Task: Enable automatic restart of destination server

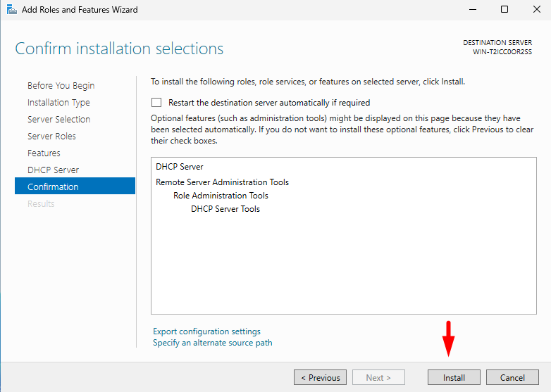Action: [156, 102]
